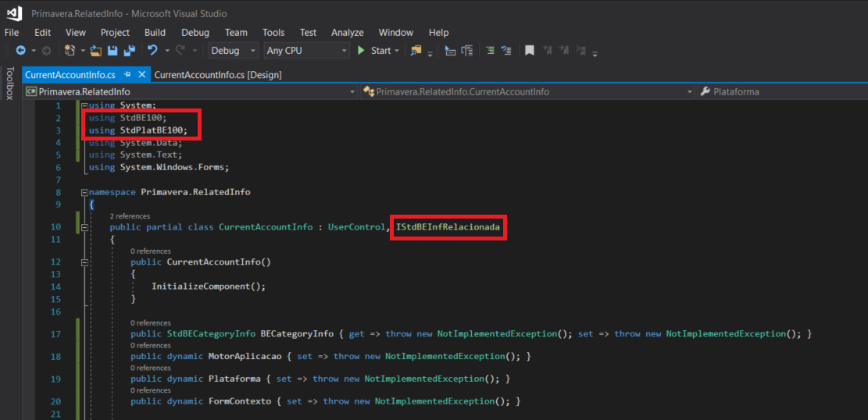
Task: Go to the next bookmark icon
Action: click(x=564, y=51)
